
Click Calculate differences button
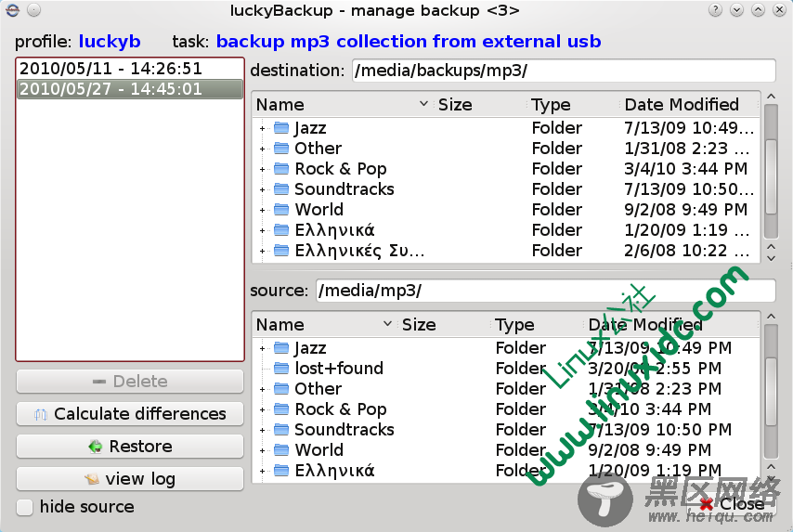point(130,414)
